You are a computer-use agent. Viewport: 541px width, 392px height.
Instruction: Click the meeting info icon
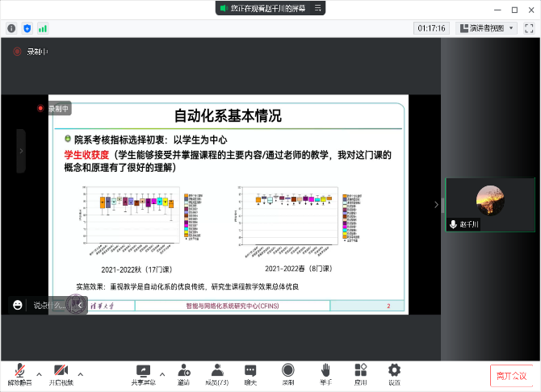[x=11, y=28]
